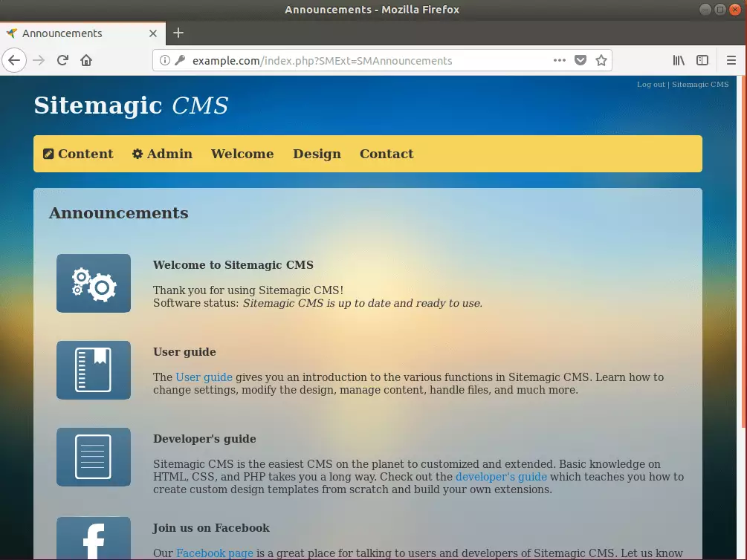Click "Welcome to Sitemagic CMS" heading
747x560 pixels.
tap(233, 264)
